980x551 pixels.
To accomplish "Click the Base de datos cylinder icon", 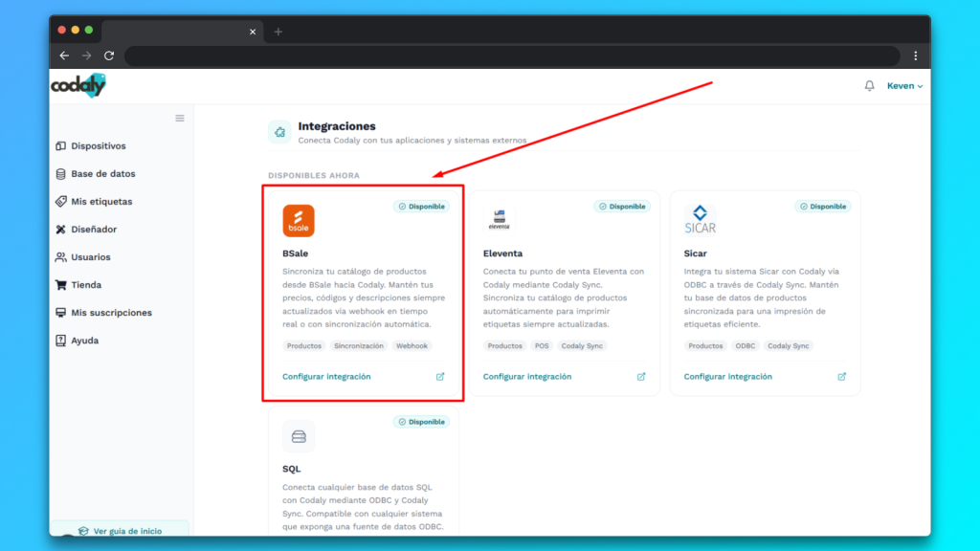I will point(60,174).
